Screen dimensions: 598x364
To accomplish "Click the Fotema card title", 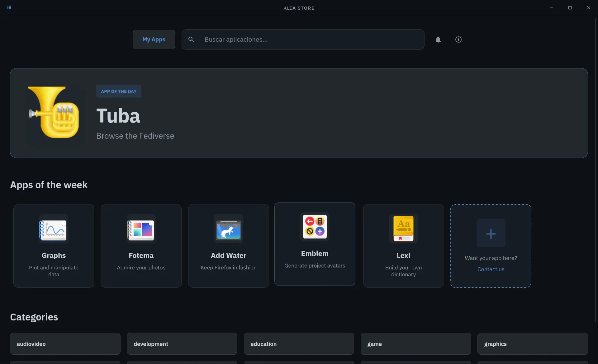I will point(141,255).
